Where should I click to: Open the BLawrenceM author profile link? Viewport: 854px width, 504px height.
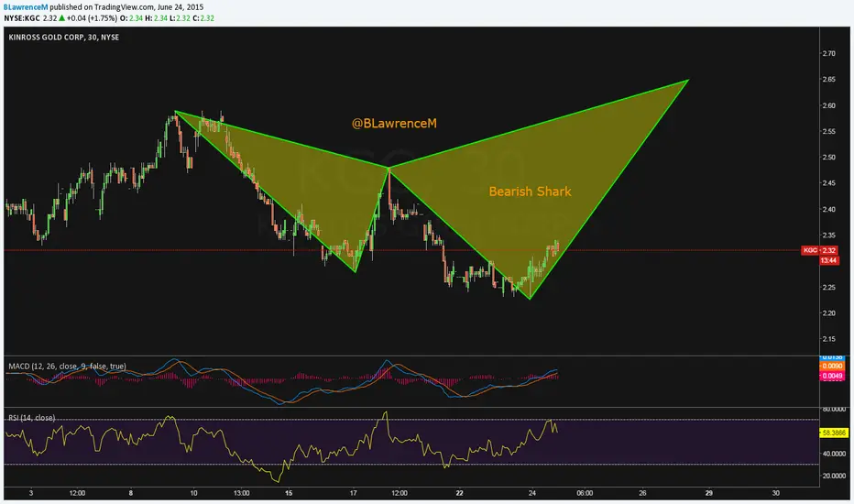click(26, 7)
